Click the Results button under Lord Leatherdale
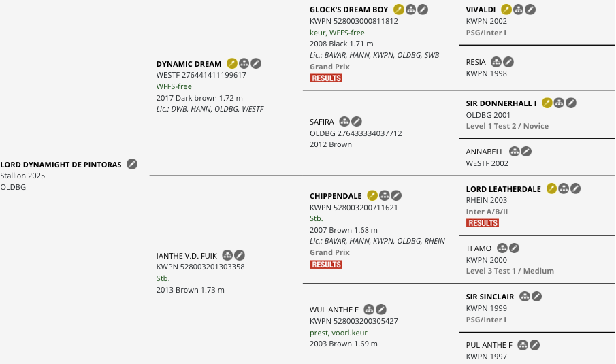This screenshot has width=616, height=364. pyautogui.click(x=483, y=223)
